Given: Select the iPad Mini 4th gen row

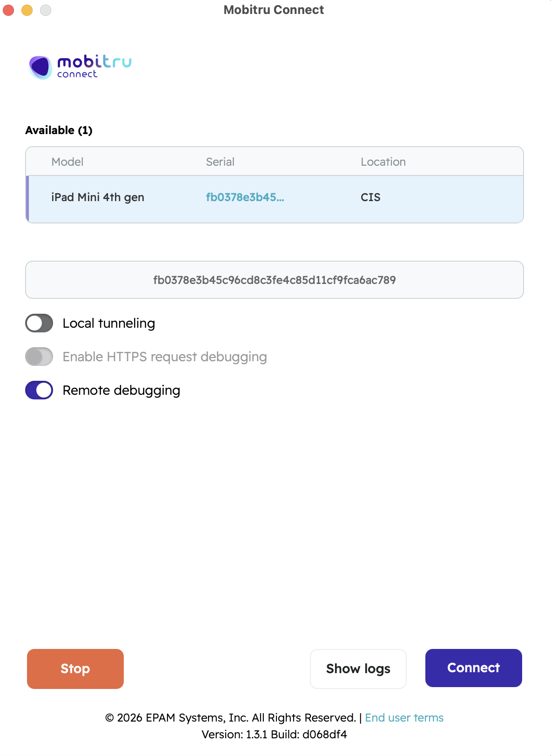Looking at the screenshot, I should click(98, 197).
